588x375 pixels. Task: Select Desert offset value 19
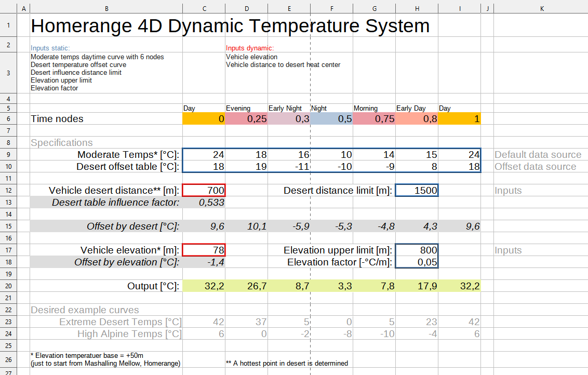[246, 167]
